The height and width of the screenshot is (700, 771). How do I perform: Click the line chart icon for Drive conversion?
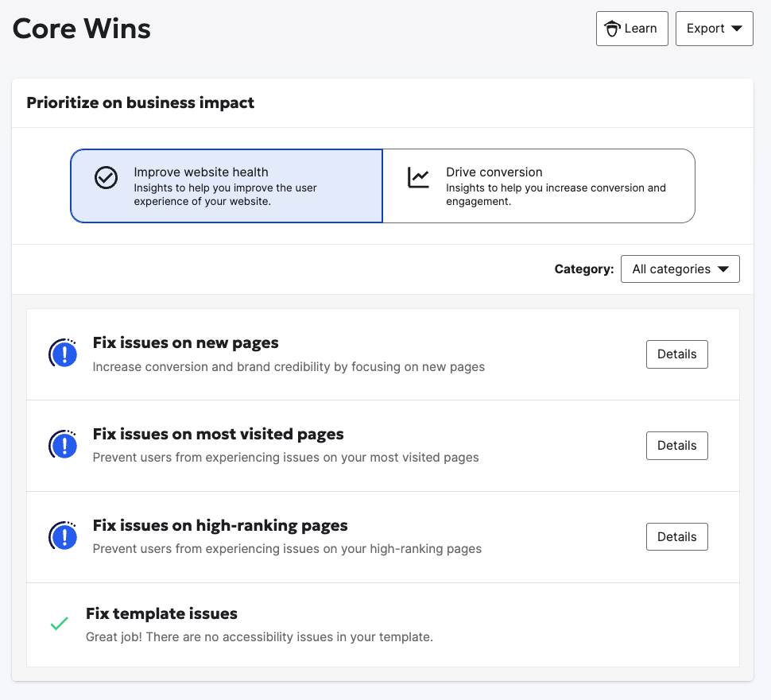tap(418, 178)
